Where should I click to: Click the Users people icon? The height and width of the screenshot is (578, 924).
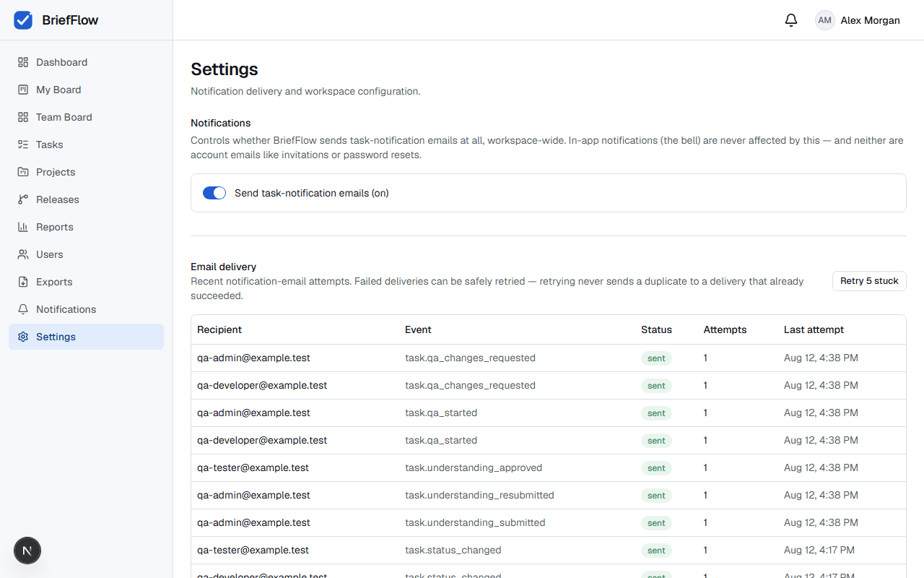(23, 254)
